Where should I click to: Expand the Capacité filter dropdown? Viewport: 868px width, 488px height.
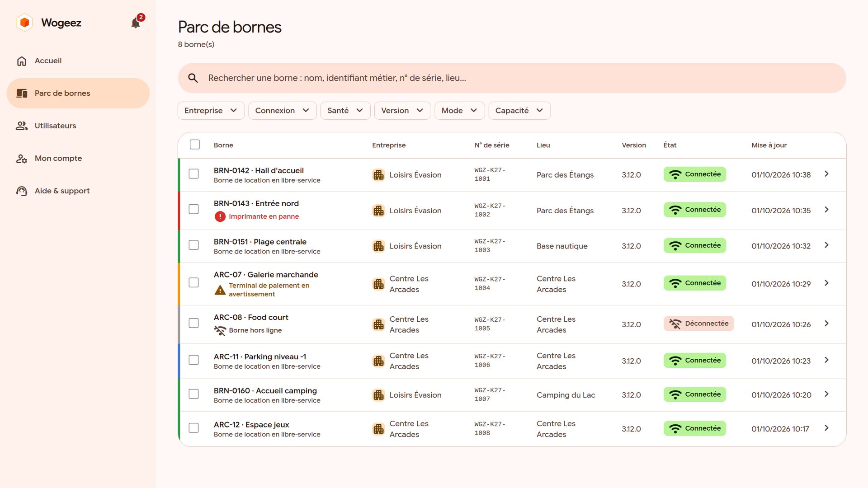click(x=519, y=111)
